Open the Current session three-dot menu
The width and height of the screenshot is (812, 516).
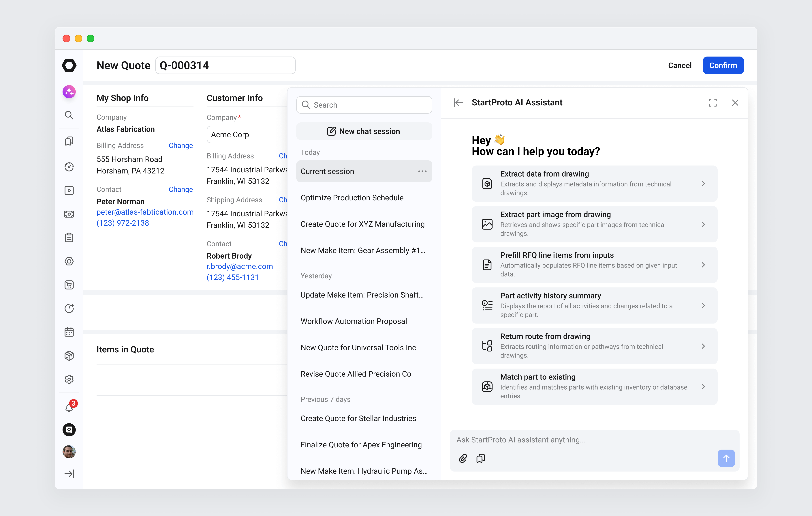coord(422,171)
